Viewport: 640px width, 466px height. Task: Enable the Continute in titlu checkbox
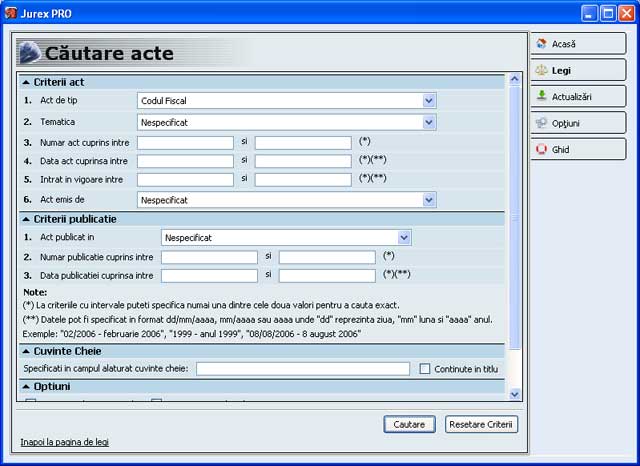click(425, 369)
